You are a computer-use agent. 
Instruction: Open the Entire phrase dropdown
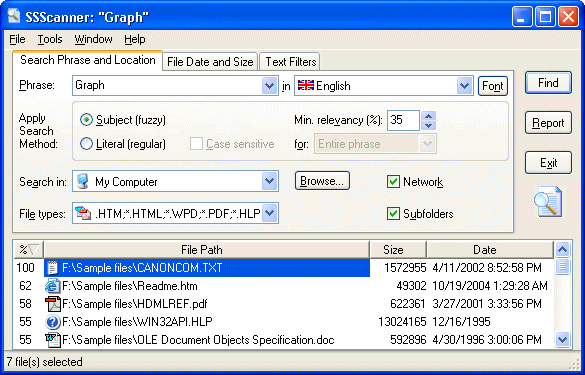428,144
